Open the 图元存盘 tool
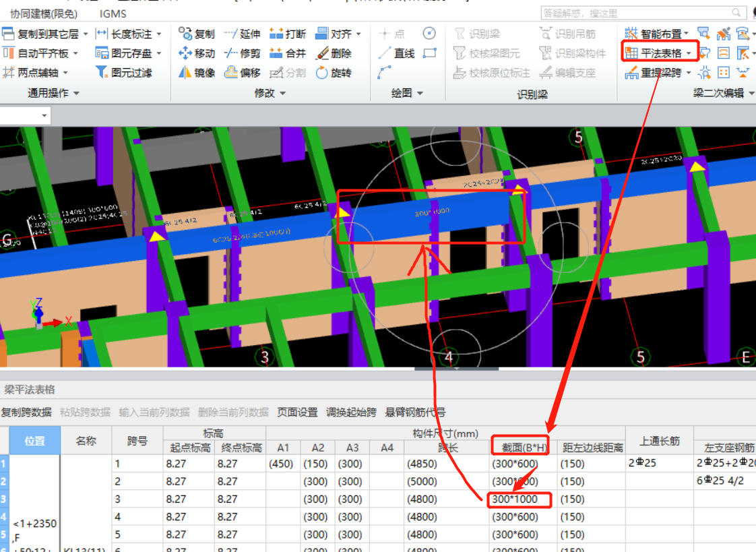Screen dimensions: 756x552 (124, 53)
